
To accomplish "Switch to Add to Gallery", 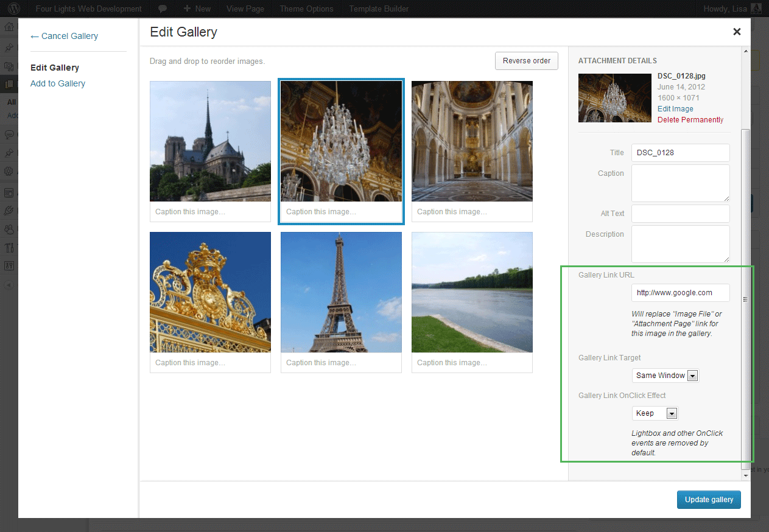I will (58, 83).
